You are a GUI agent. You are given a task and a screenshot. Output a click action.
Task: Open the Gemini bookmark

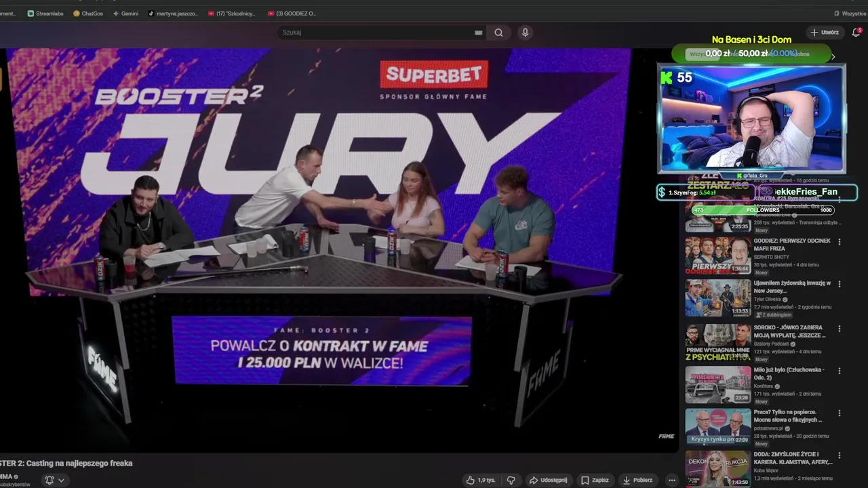coord(125,14)
